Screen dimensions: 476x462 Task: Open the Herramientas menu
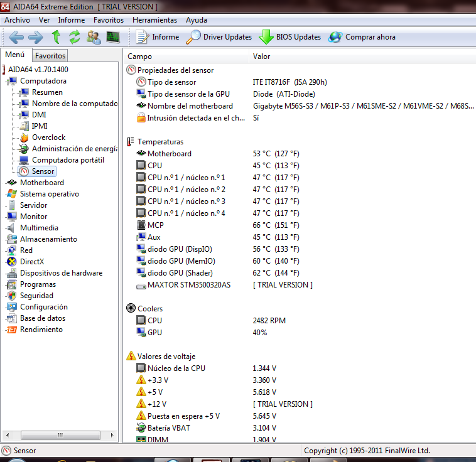pyautogui.click(x=154, y=20)
